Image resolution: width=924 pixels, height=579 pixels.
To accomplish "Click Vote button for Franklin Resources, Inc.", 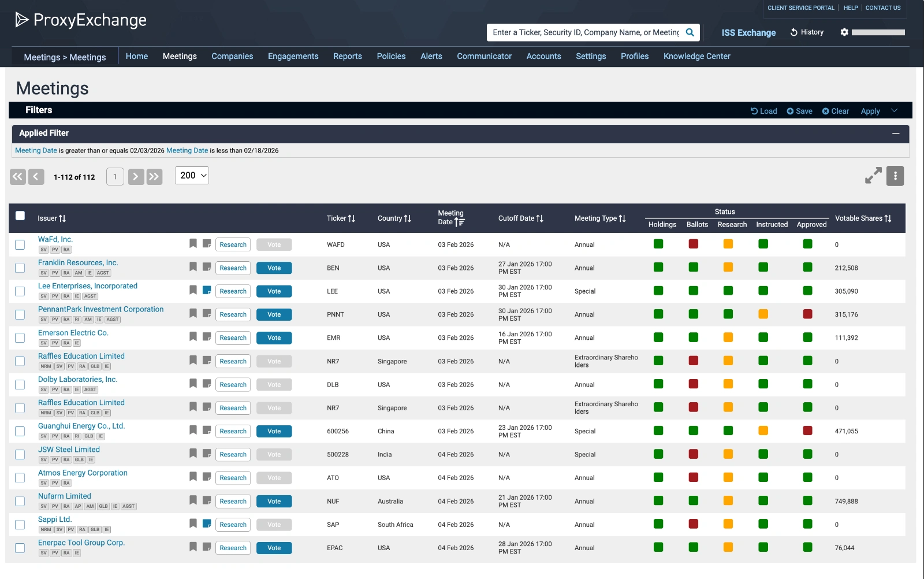I will pos(274,268).
